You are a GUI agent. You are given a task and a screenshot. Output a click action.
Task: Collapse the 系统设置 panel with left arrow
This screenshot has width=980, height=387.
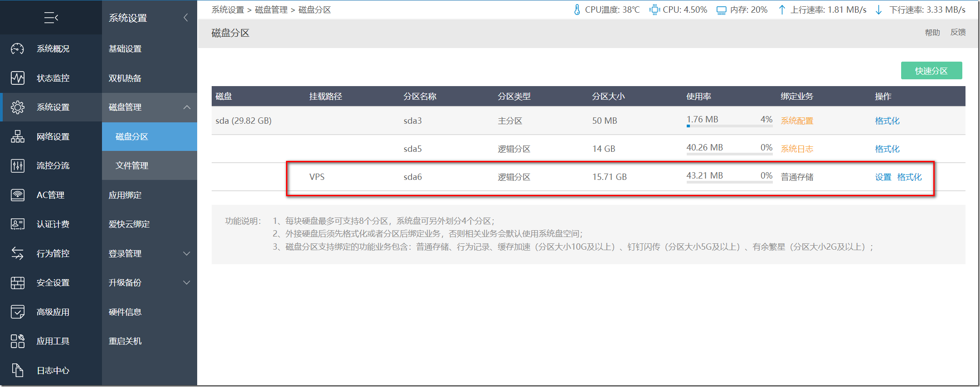pyautogui.click(x=186, y=18)
